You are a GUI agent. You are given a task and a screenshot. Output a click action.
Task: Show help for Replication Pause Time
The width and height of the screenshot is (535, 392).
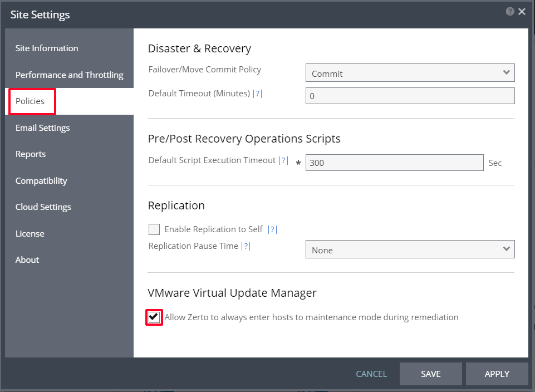point(246,246)
